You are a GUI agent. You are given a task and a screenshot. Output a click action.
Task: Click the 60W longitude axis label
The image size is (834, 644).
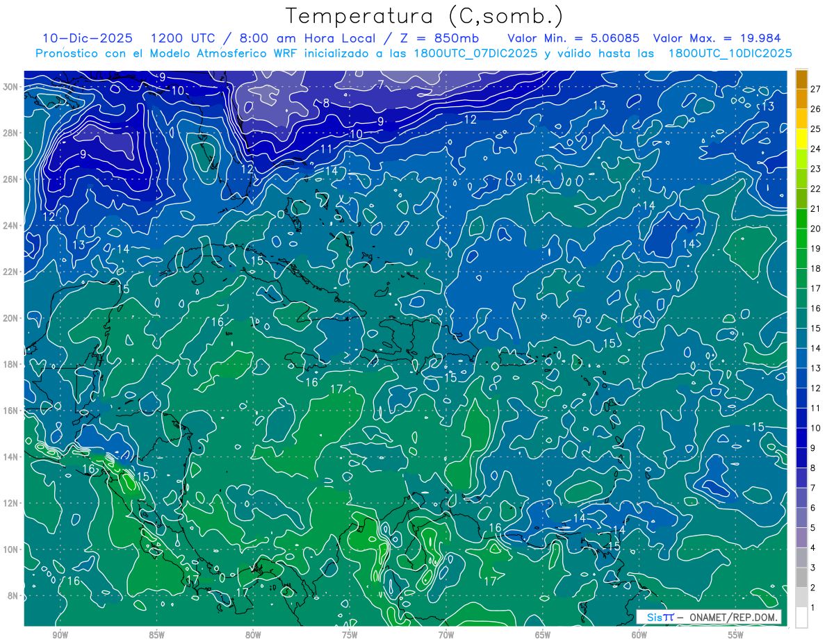(639, 635)
